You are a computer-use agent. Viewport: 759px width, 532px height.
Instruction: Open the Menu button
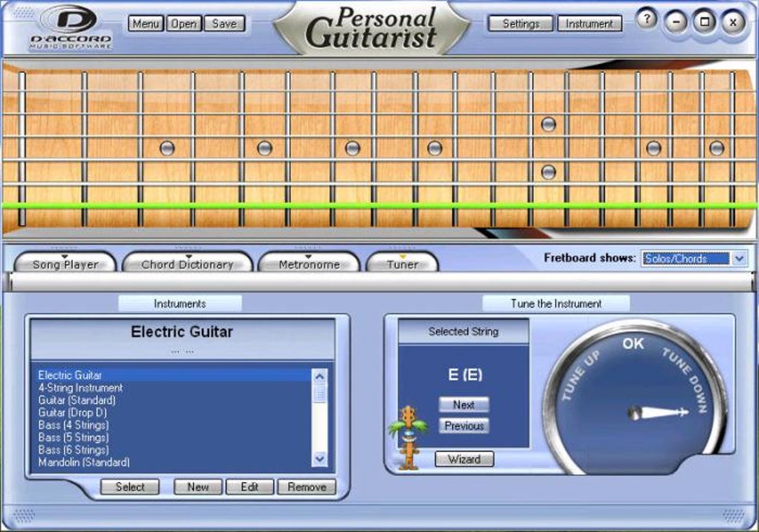[x=146, y=23]
